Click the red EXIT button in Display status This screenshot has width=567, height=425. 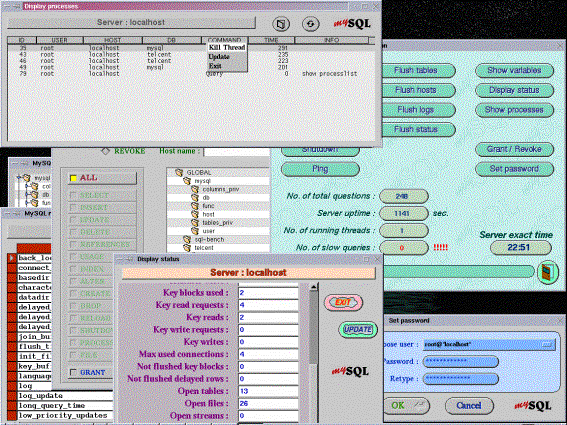click(x=343, y=302)
